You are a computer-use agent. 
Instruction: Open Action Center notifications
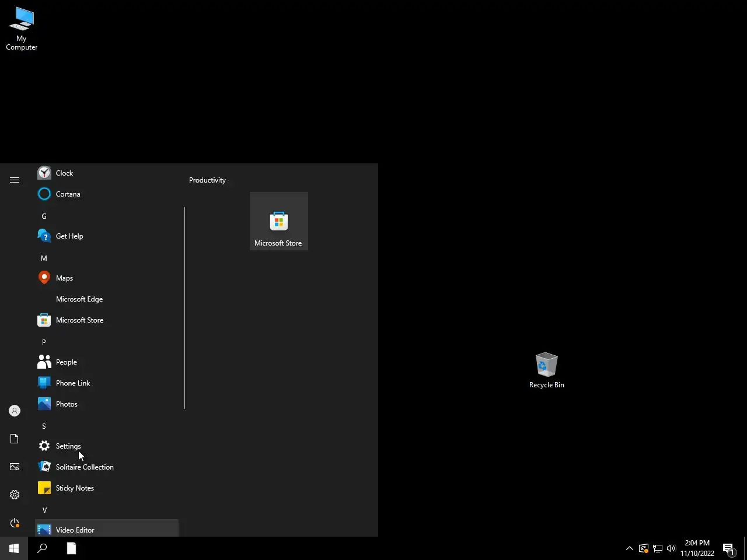pyautogui.click(x=729, y=548)
